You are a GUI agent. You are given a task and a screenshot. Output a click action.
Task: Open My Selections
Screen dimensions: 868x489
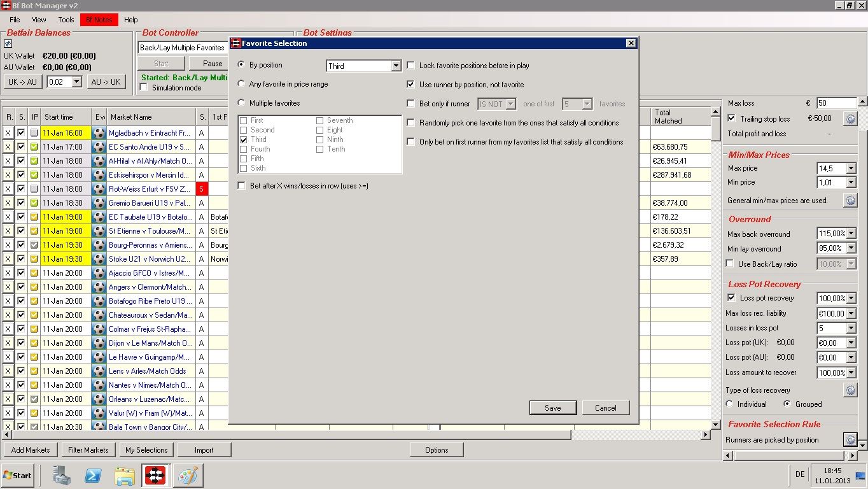146,450
